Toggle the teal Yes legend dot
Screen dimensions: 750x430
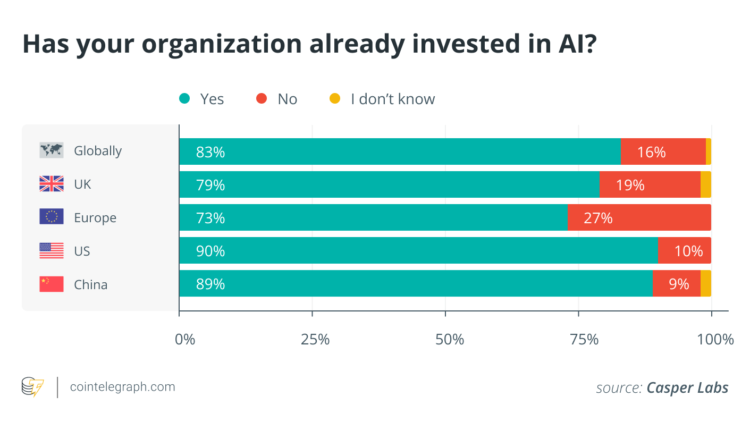184,98
